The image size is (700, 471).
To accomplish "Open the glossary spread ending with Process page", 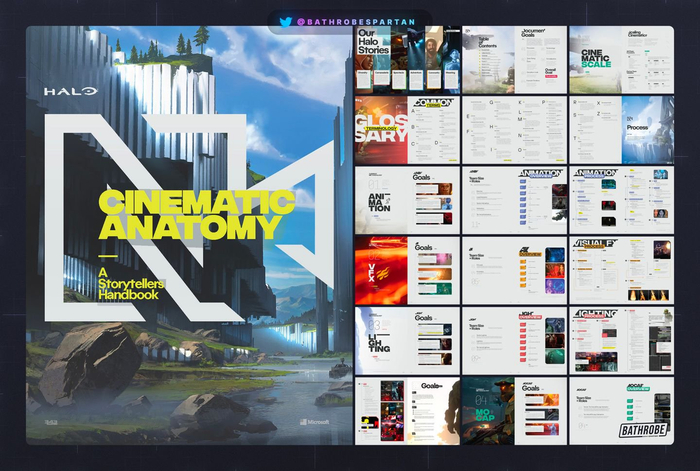I will 621,130.
